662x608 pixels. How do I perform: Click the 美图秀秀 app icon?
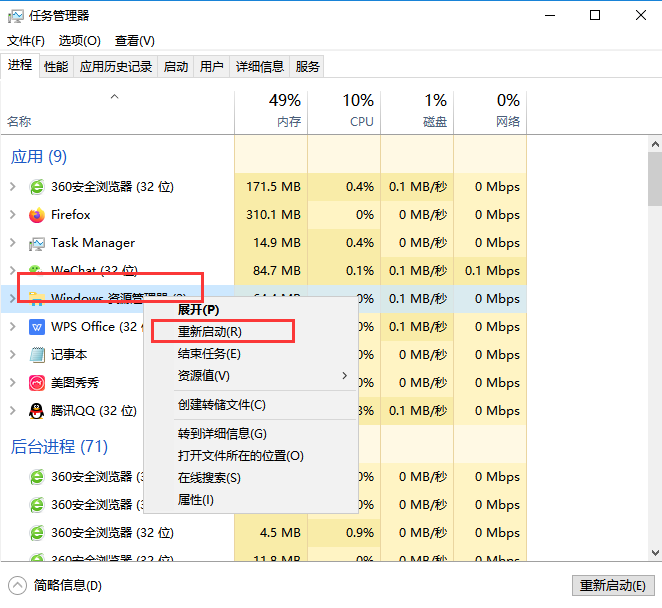[37, 383]
